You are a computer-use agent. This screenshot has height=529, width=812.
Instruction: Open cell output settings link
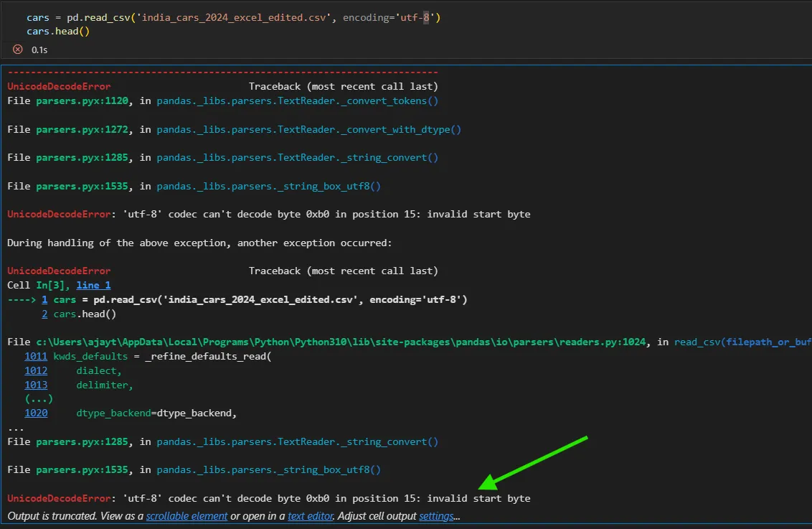pyautogui.click(x=436, y=516)
